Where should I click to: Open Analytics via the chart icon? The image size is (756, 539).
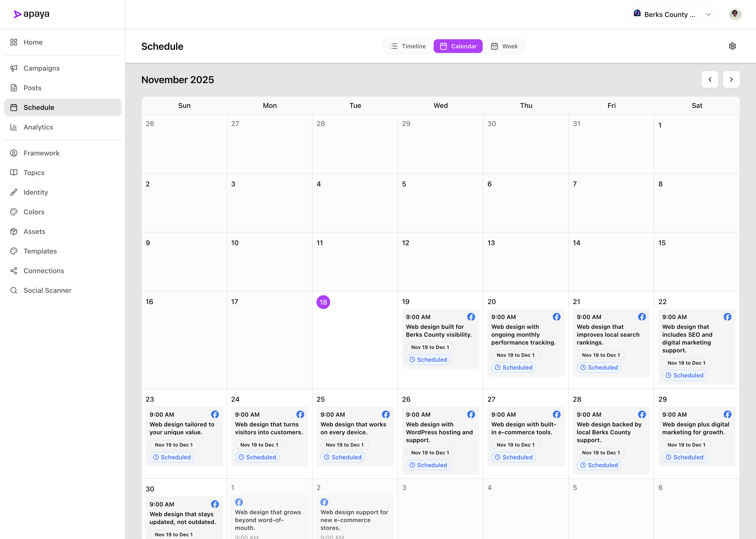pyautogui.click(x=13, y=127)
